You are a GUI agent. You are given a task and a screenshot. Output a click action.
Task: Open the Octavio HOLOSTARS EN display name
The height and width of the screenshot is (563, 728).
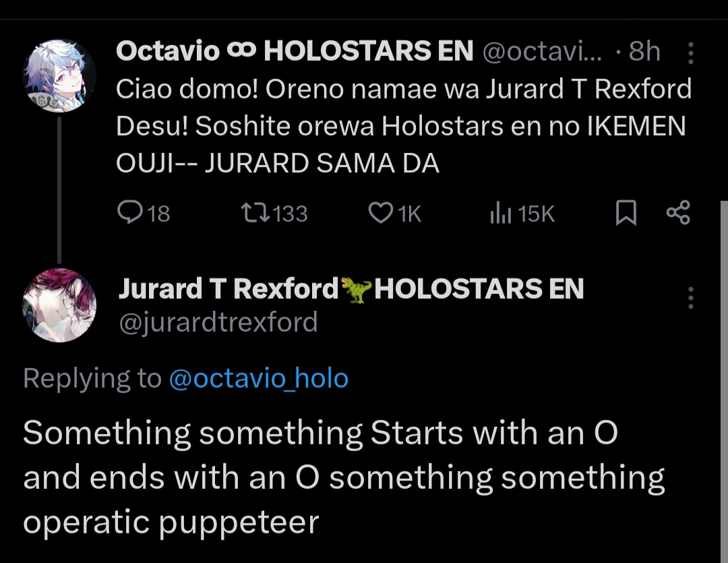pyautogui.click(x=295, y=51)
